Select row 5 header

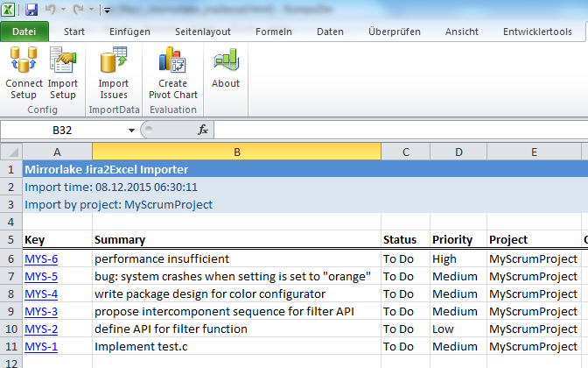pos(11,239)
